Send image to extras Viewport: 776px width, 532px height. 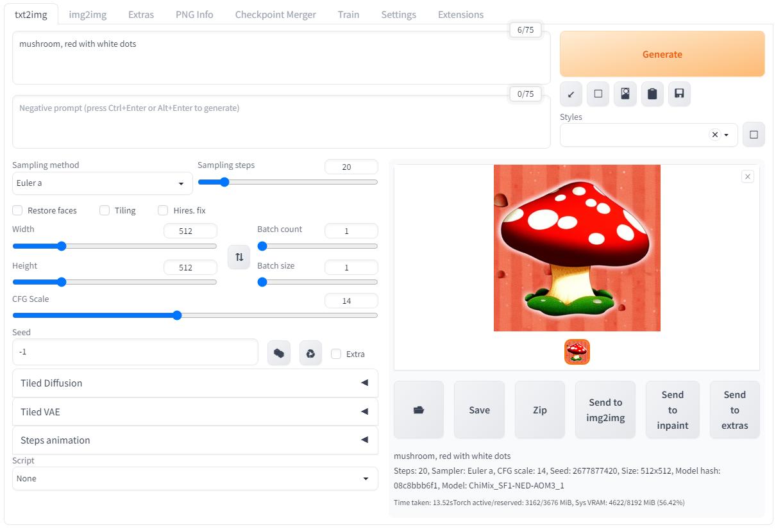[x=735, y=410]
